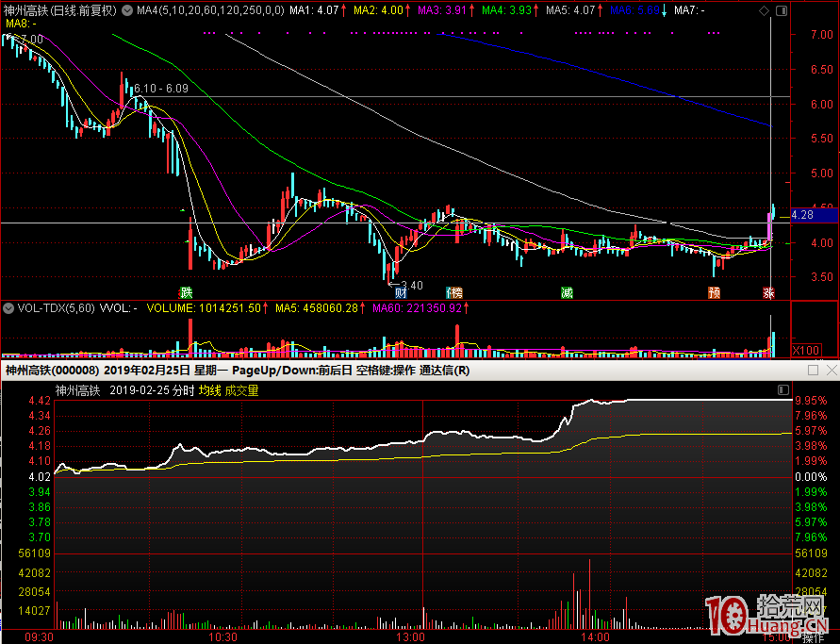The width and height of the screenshot is (840, 644).
Task: Click the 涨 event marker below the candles
Action: 768,292
